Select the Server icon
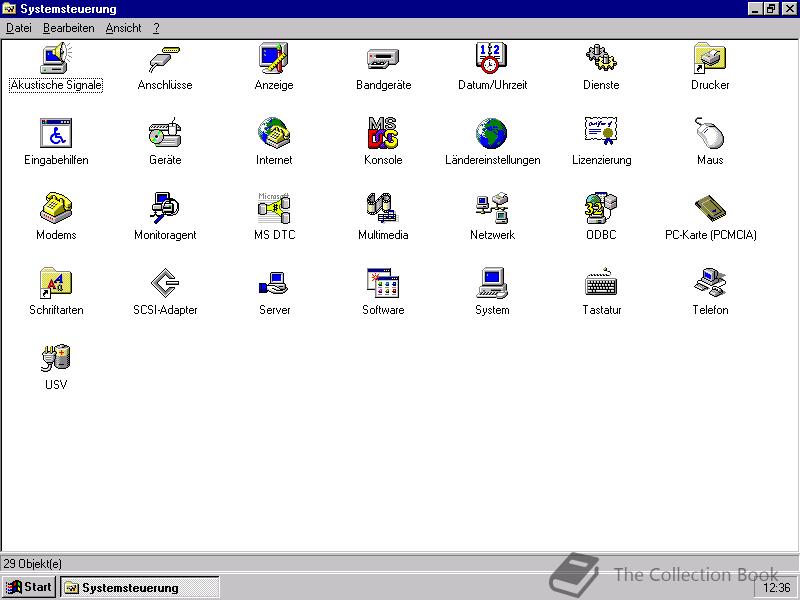800x600 pixels. [274, 284]
